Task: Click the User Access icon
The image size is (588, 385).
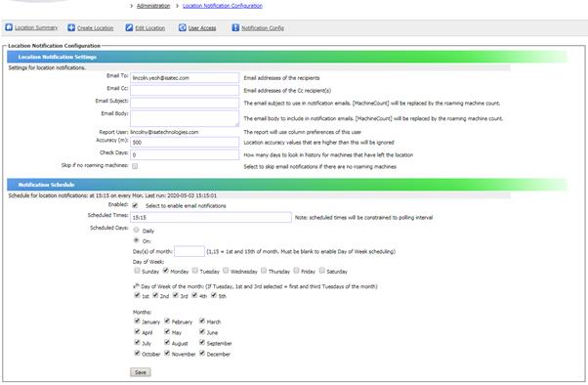Action: (x=183, y=27)
